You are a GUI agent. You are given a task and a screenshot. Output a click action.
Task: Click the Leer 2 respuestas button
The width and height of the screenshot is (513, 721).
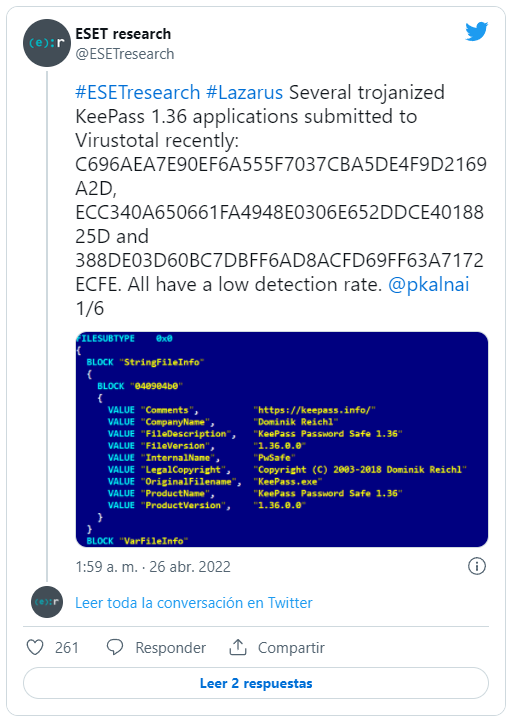(x=256, y=683)
